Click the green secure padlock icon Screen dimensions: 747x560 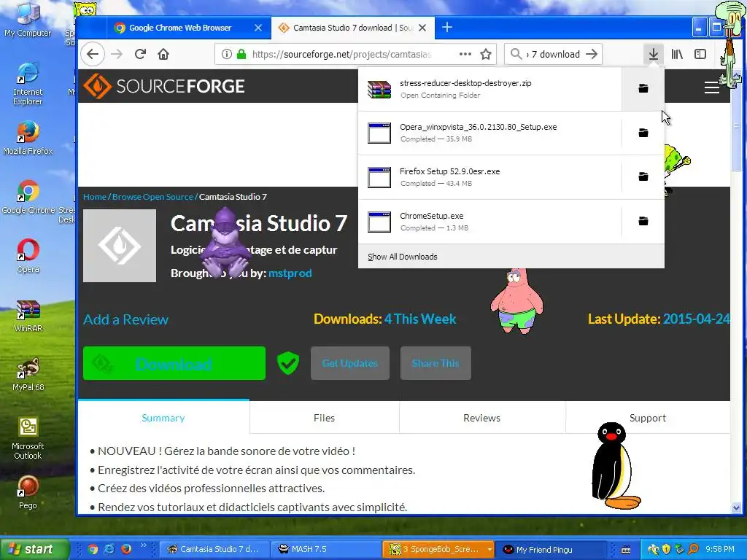coord(241,54)
